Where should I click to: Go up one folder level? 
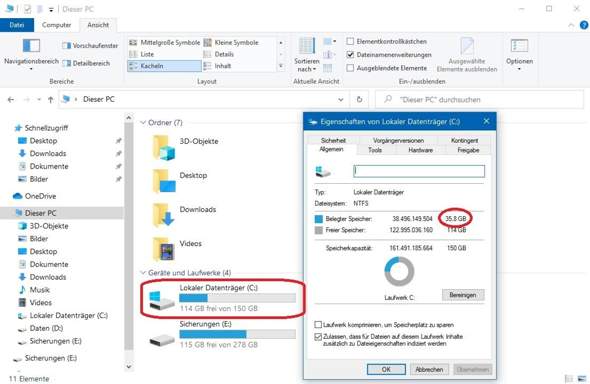(50, 100)
